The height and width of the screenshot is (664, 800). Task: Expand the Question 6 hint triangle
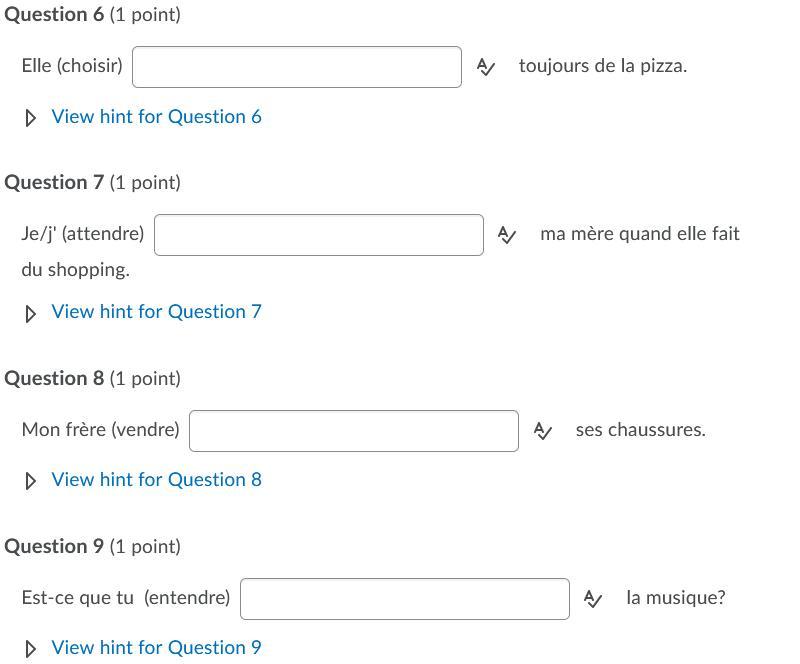(31, 117)
